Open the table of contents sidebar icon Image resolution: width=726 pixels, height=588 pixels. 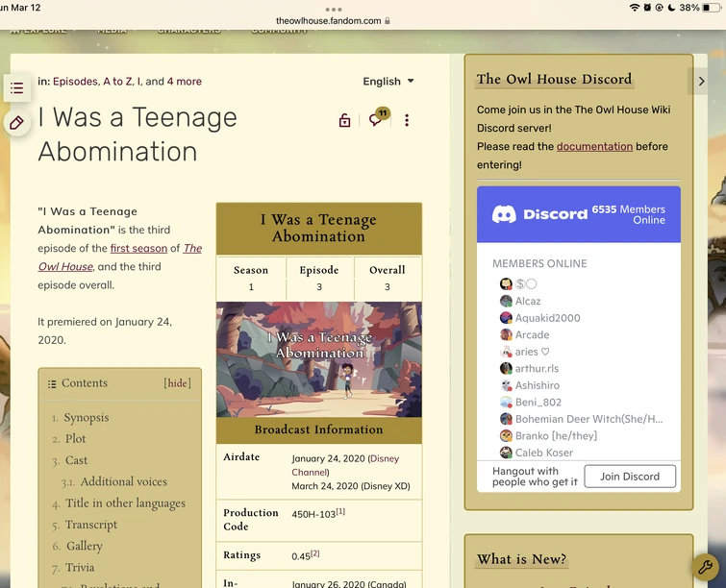pos(17,87)
